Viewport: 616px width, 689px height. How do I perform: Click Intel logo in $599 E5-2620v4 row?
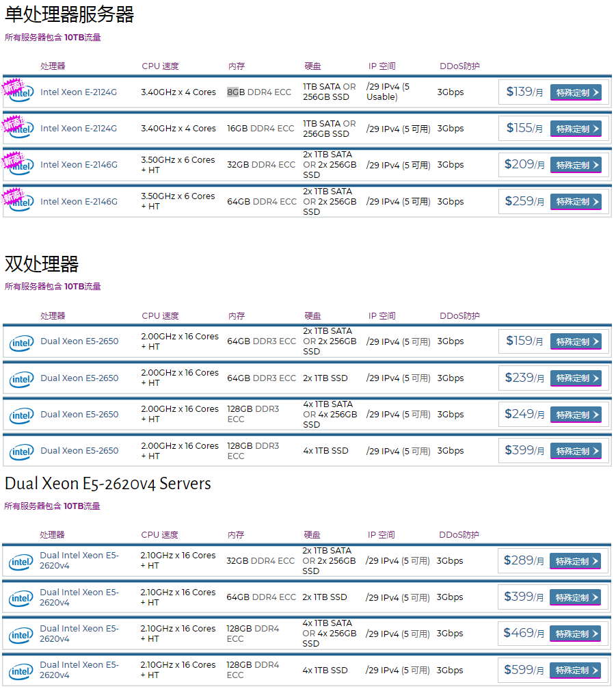click(21, 671)
